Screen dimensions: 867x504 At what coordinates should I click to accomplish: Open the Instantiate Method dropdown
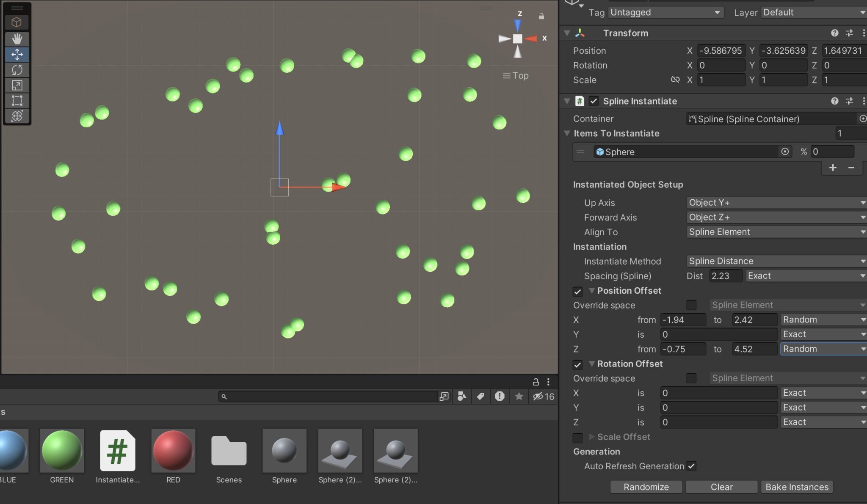(776, 261)
